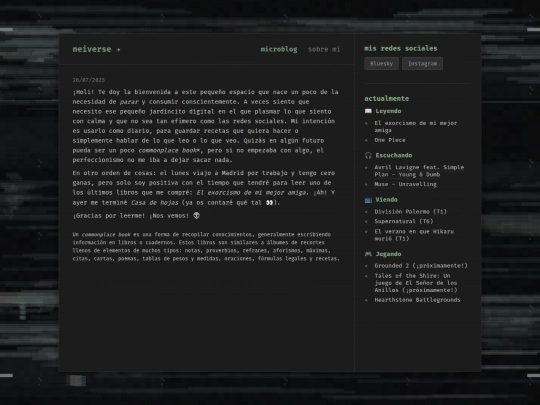Screen dimensions: 540x405
Task: Select 'Supernatural (T6)' entry
Action: click(x=404, y=221)
